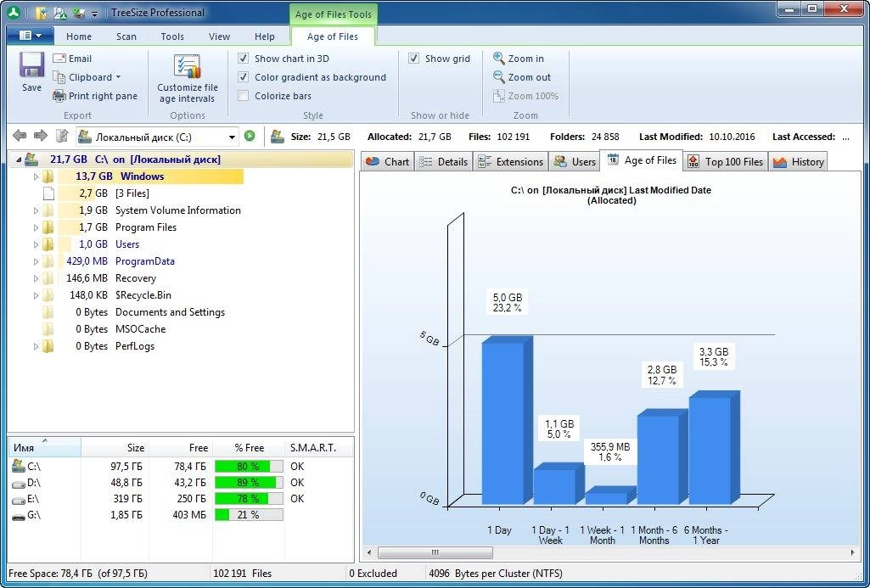Expand the Users folder node

[36, 244]
